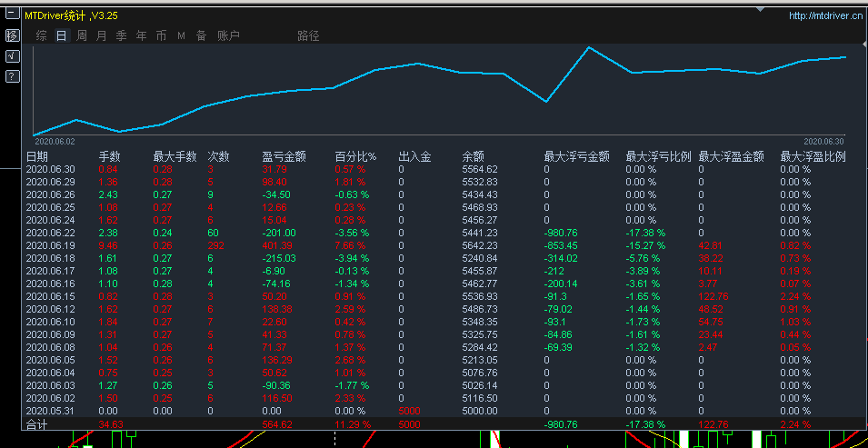Click the 最大浮盈金额 column header

pyautogui.click(x=732, y=156)
